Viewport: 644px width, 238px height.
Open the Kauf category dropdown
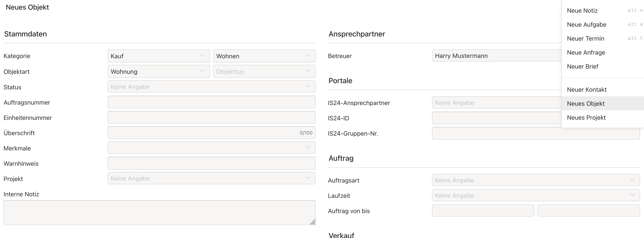click(159, 56)
